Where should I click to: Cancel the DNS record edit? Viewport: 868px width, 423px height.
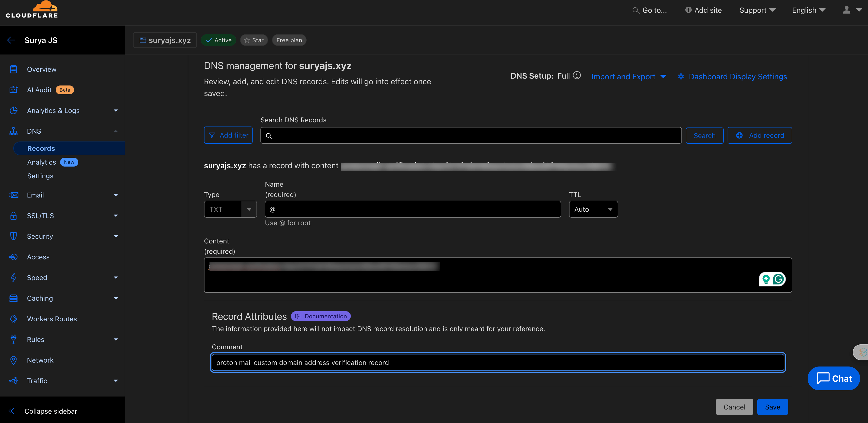click(734, 407)
